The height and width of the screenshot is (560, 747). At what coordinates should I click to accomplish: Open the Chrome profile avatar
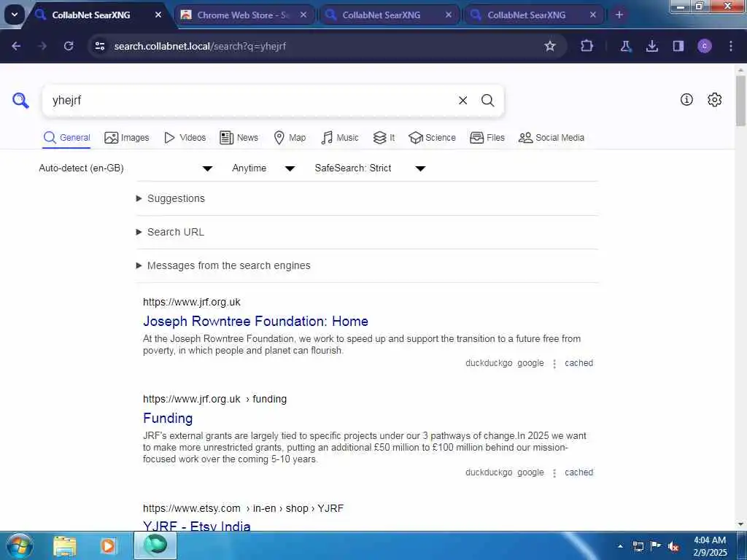705,46
